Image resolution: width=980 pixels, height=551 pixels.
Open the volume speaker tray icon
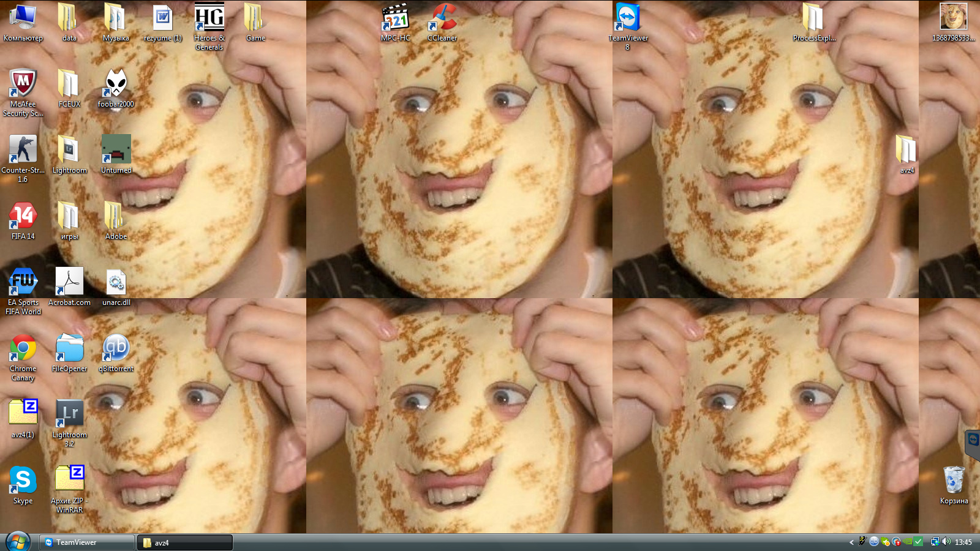946,542
